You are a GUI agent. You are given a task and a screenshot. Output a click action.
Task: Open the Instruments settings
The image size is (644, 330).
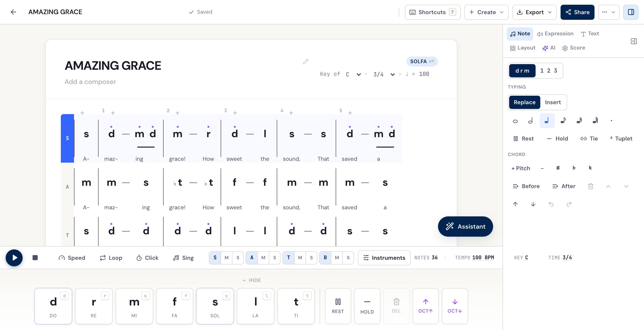384,258
